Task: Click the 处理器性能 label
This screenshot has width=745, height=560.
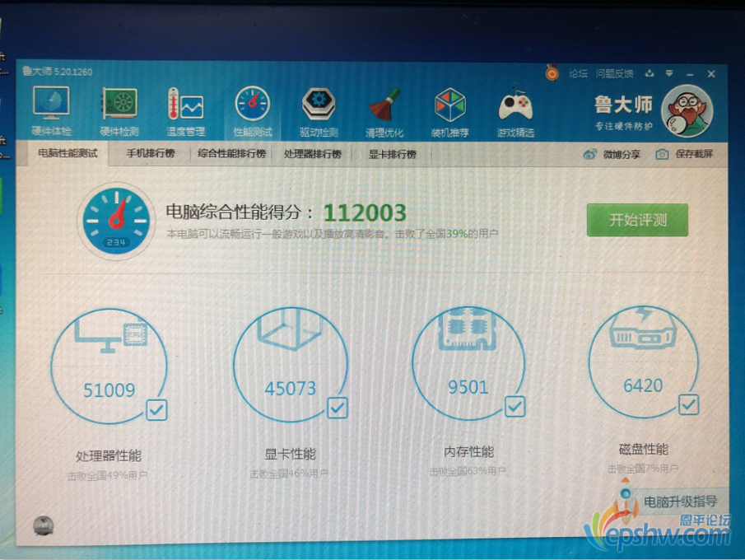Action: click(x=109, y=456)
